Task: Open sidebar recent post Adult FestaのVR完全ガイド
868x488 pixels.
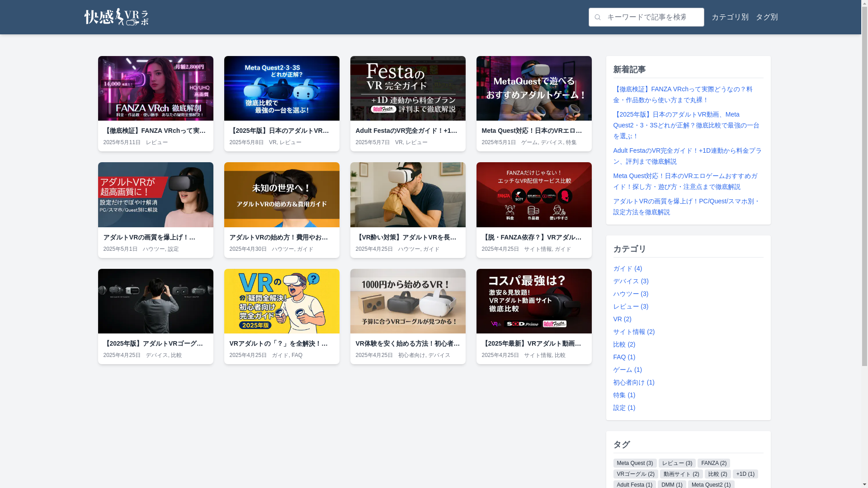Action: 688,156
